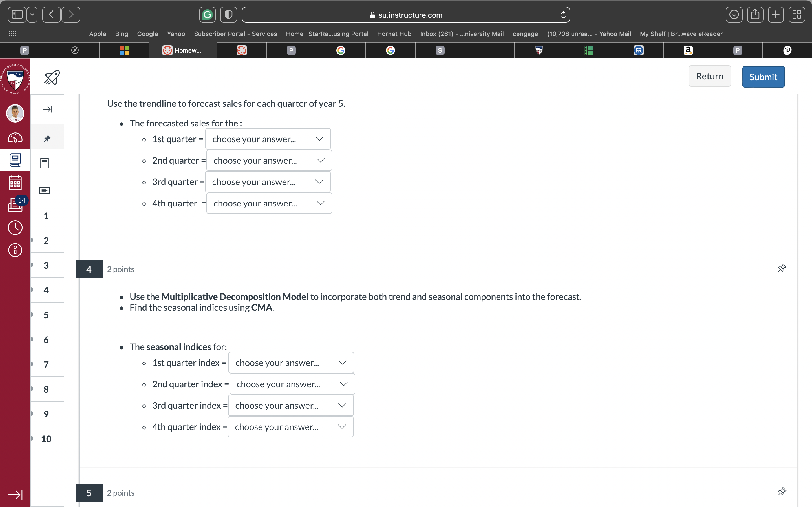Open the pinned questions panel icon
This screenshot has height=507, width=812.
click(x=47, y=138)
